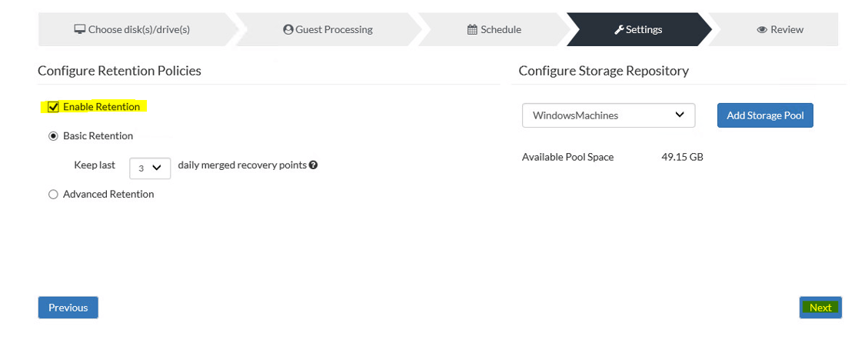Choose the Advanced Retention option
The image size is (868, 343).
[53, 194]
